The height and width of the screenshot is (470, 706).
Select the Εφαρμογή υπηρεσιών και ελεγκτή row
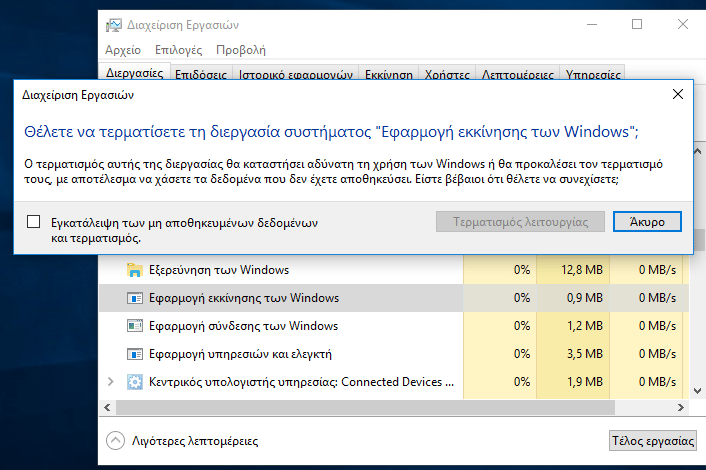click(x=394, y=354)
